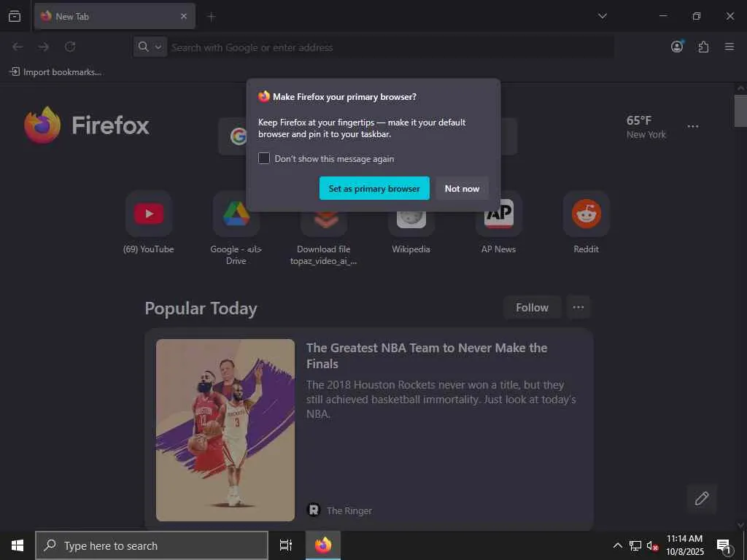Click the Follow button for Popular Today
747x560 pixels.
pyautogui.click(x=532, y=308)
